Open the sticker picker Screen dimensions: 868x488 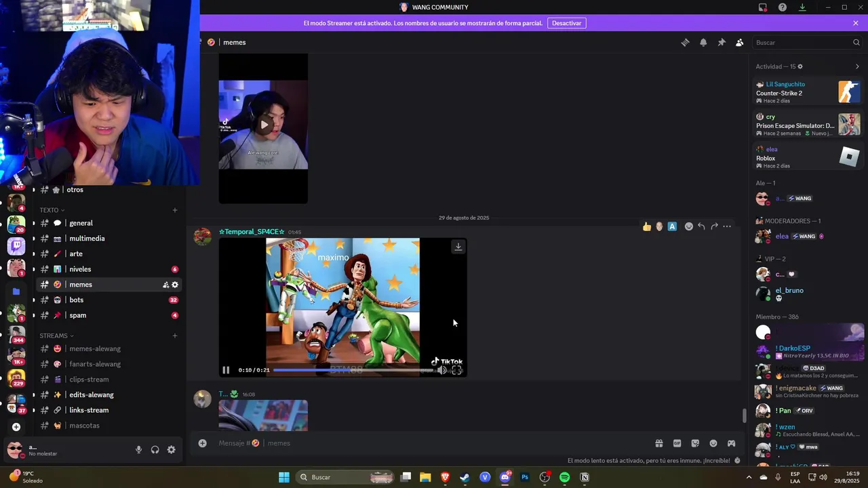coord(695,443)
